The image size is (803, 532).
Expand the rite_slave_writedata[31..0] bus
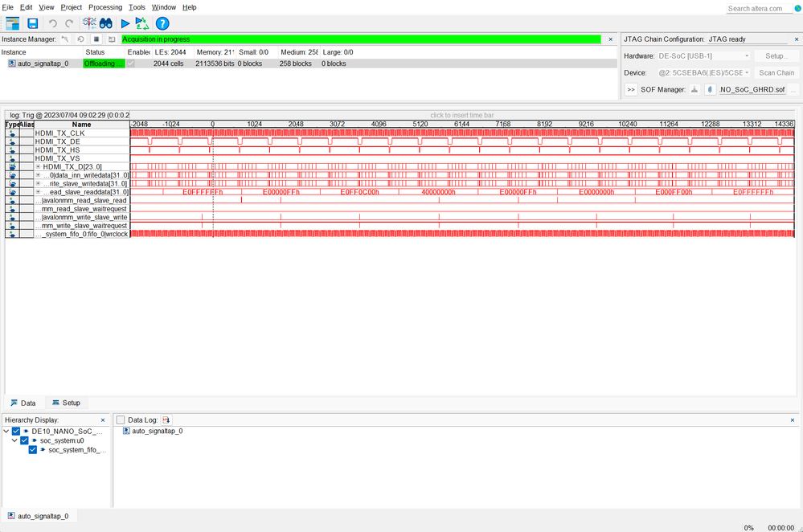click(38, 183)
